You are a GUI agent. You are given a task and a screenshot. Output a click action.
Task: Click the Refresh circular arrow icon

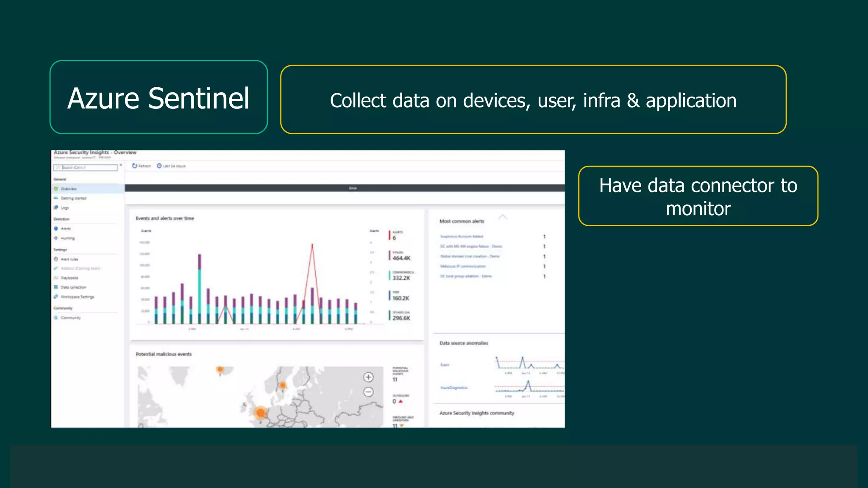134,166
